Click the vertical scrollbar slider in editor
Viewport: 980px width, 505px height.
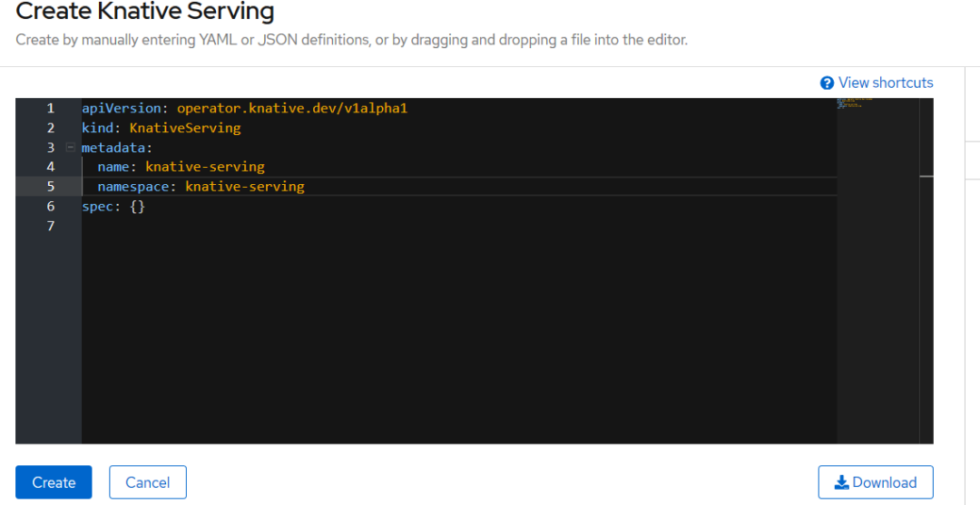click(x=926, y=177)
